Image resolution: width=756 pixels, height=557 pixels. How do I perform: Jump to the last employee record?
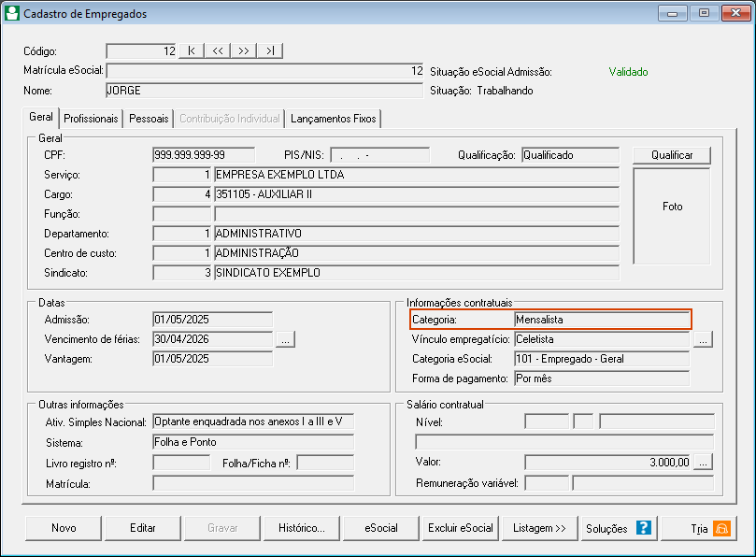[x=270, y=51]
